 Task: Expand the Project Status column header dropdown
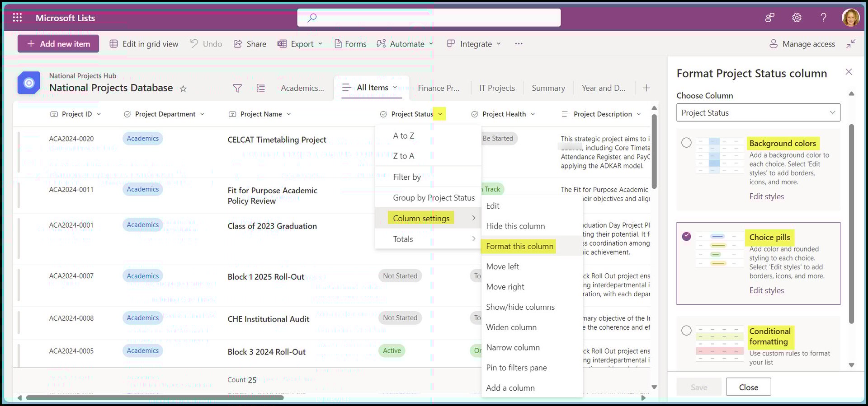pyautogui.click(x=440, y=114)
